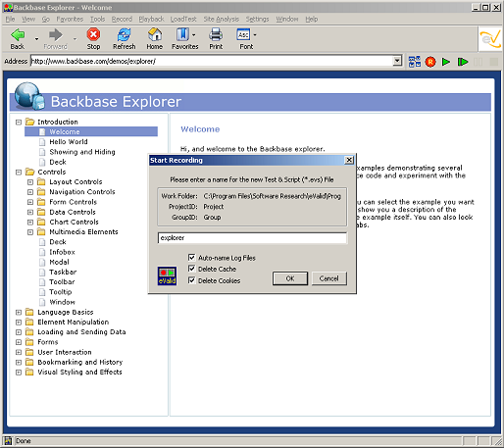
Task: Click the status bar eValid icon
Action: coord(8,441)
